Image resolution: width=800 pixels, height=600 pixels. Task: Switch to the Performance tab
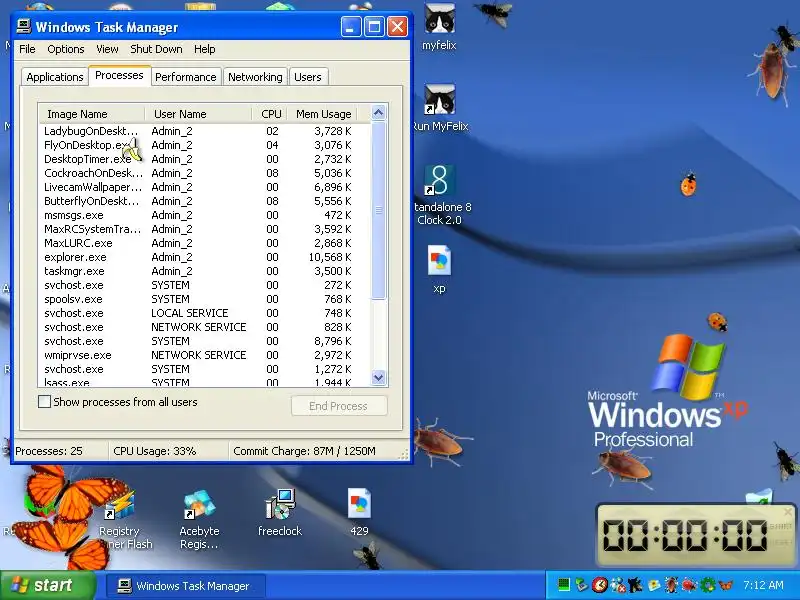(x=186, y=77)
